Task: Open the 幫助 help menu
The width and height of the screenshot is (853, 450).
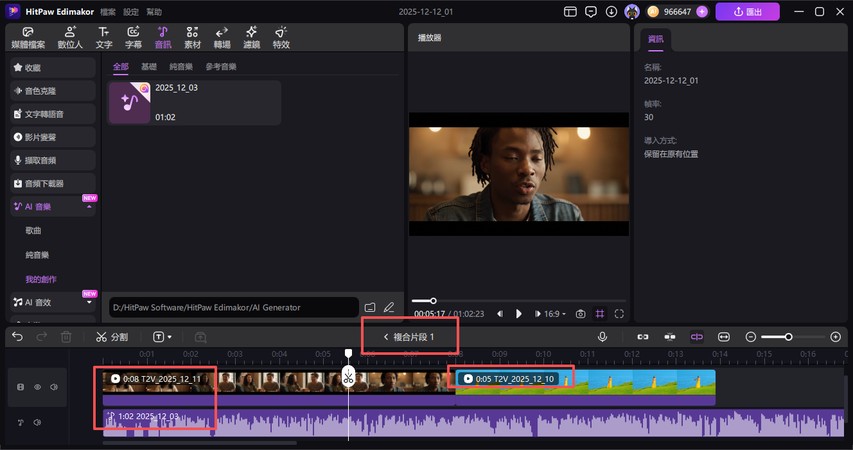Action: 154,11
